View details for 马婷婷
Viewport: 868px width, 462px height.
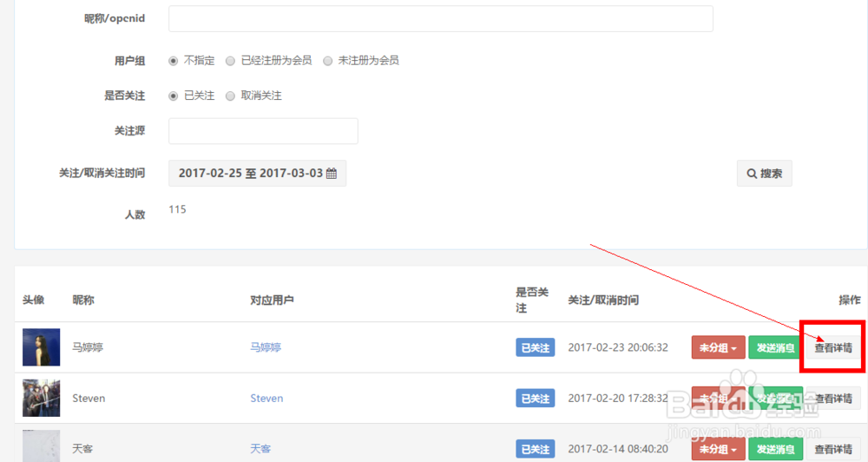[x=833, y=347]
